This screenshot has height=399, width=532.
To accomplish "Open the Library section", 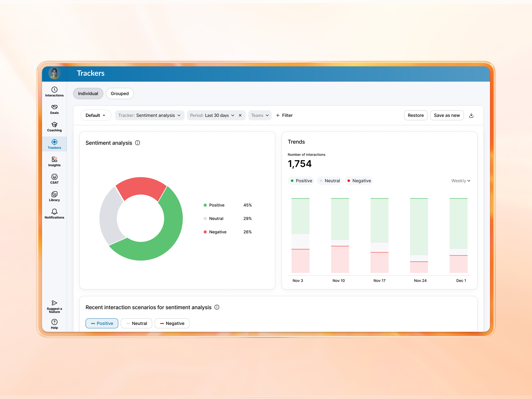I will tap(54, 196).
